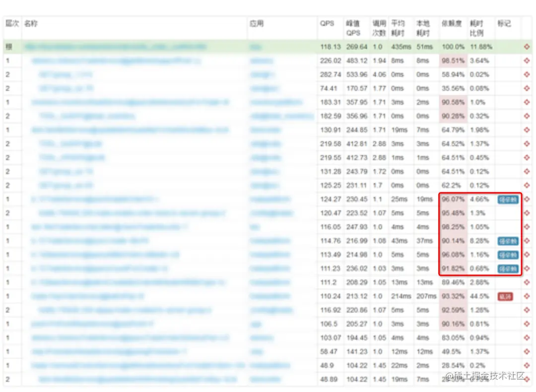Click the diamond icon in the 103.07 QPS row
Screen dimensions: 536x392
coord(527,337)
